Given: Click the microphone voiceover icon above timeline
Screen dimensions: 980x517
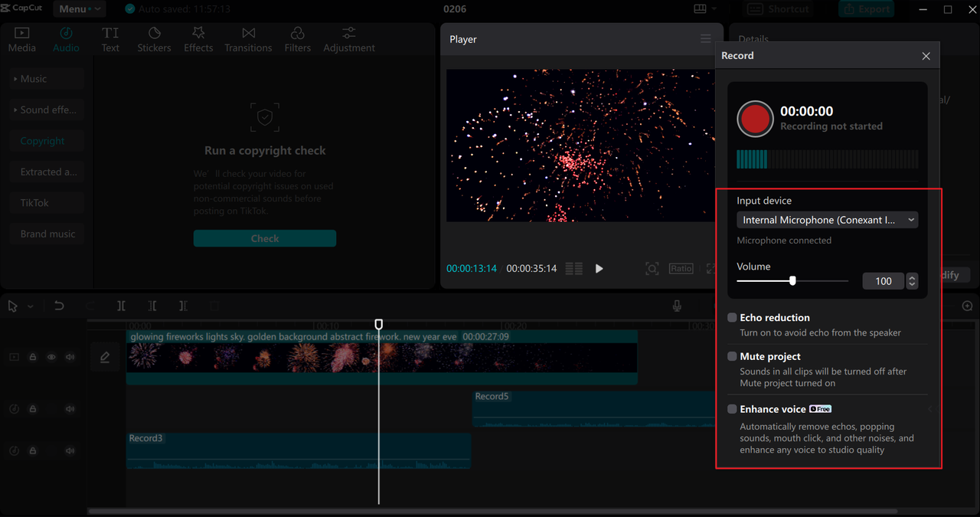Looking at the screenshot, I should (x=677, y=306).
